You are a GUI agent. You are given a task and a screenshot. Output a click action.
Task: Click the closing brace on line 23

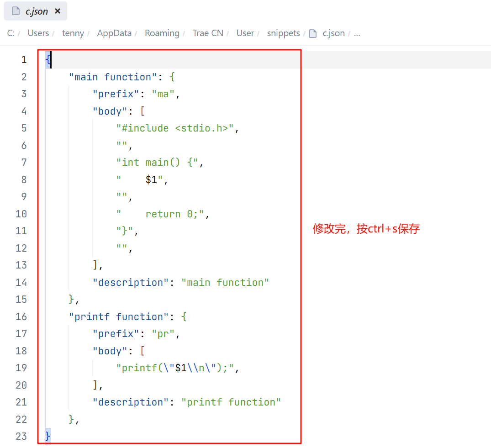(48, 436)
